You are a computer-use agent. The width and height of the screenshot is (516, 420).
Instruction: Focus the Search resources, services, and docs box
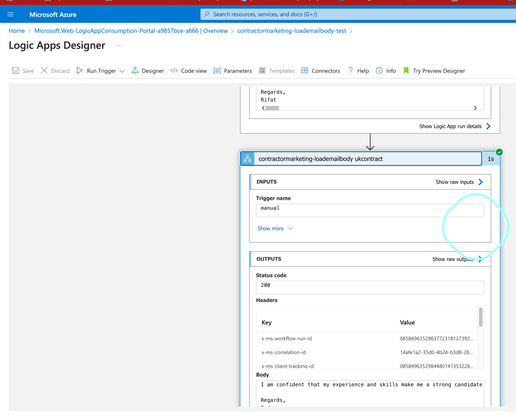click(358, 14)
